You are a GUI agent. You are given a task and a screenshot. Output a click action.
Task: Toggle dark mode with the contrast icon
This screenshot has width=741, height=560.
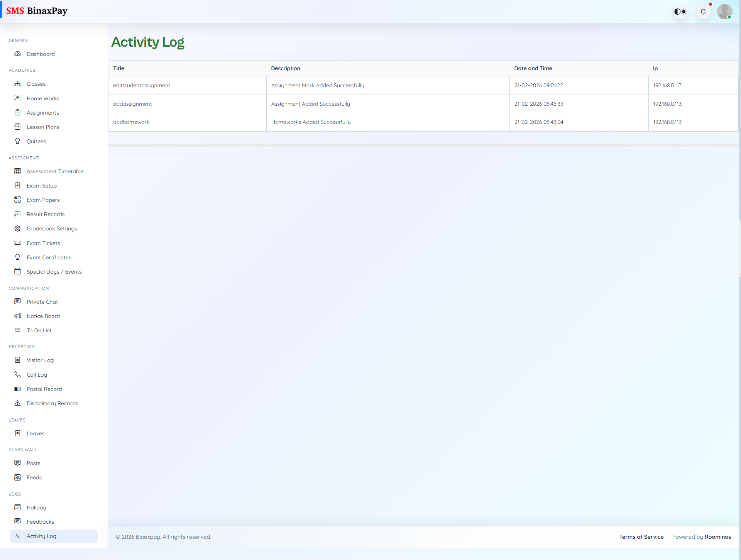(x=680, y=11)
